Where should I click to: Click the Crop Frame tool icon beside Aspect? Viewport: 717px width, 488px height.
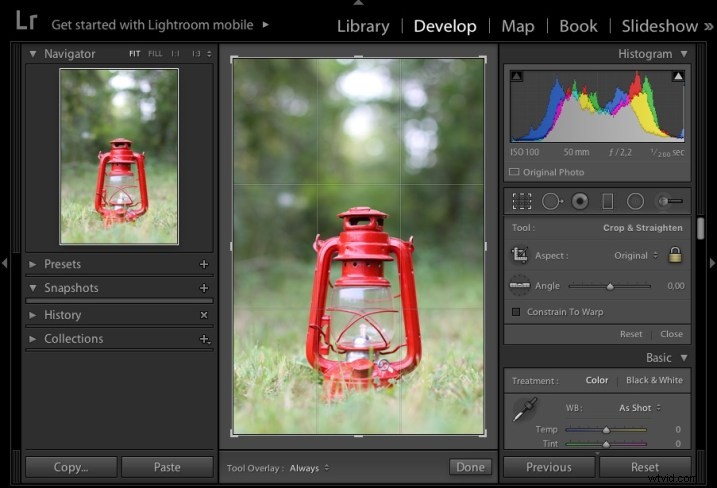pos(519,255)
